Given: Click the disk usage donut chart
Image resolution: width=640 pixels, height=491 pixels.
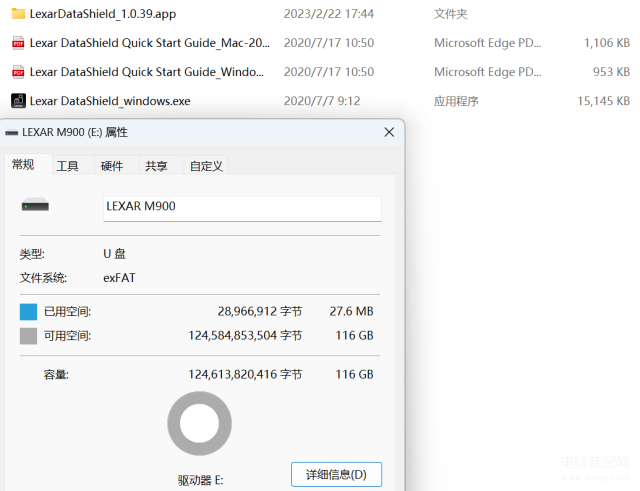Looking at the screenshot, I should click(200, 423).
